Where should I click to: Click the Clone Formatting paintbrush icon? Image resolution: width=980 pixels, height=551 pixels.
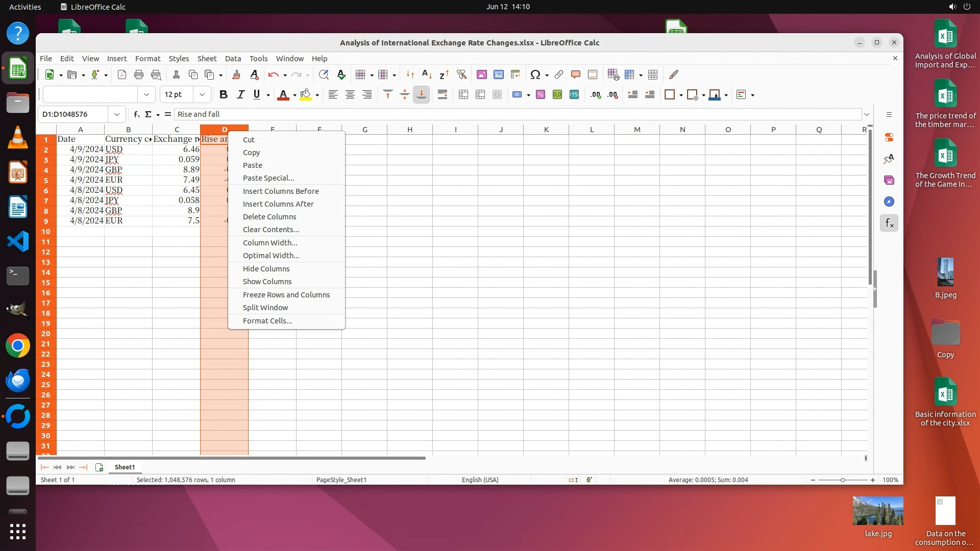click(x=236, y=74)
